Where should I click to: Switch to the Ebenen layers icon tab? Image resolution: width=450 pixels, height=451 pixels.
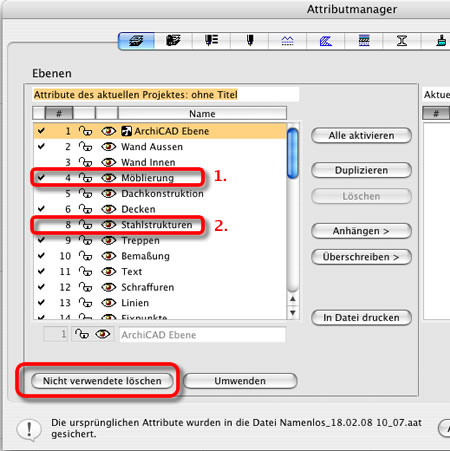pyautogui.click(x=136, y=41)
